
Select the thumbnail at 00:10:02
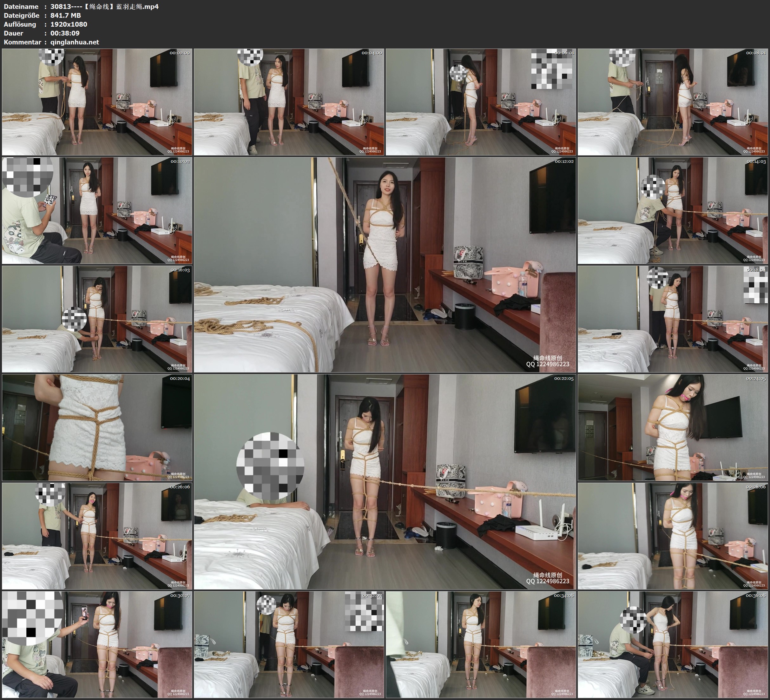coord(97,210)
